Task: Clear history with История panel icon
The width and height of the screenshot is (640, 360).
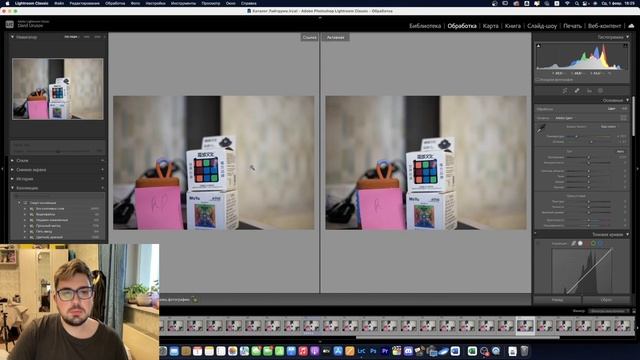Action: (x=102, y=179)
